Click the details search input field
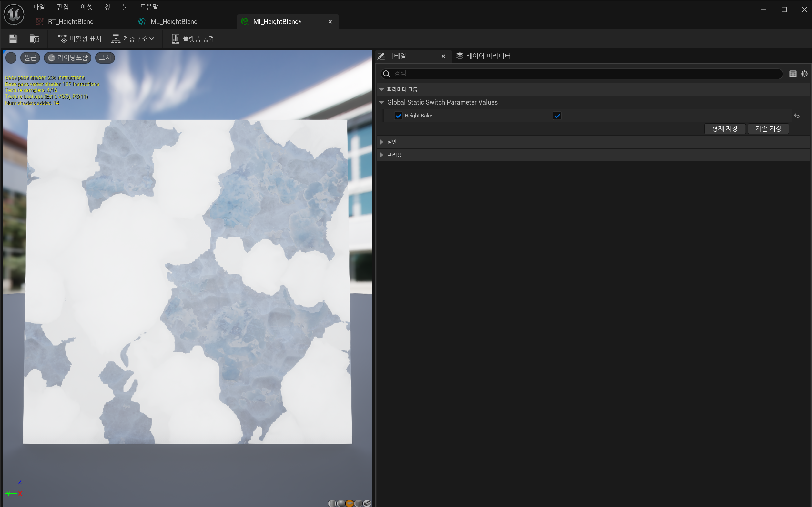This screenshot has height=507, width=812. 584,74
